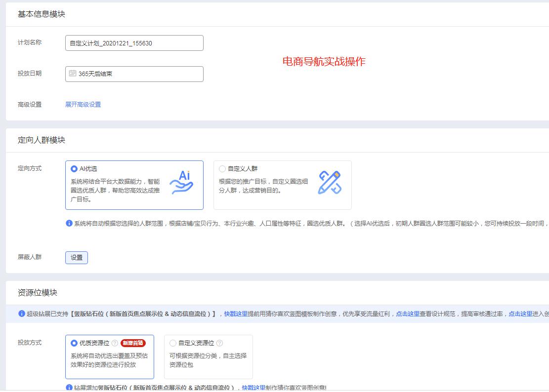549x392 pixels.
Task: Expand 展开高级设置 advanced settings
Action: coord(83,105)
